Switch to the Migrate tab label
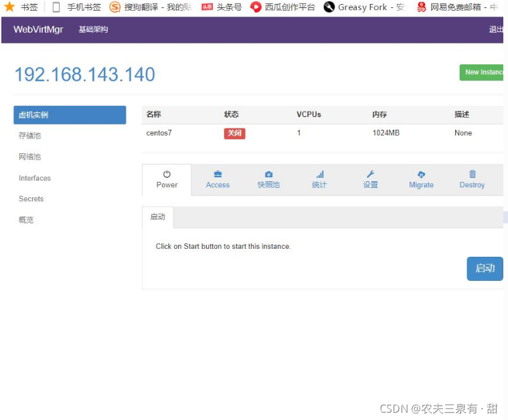The image size is (508, 420). 421,185
